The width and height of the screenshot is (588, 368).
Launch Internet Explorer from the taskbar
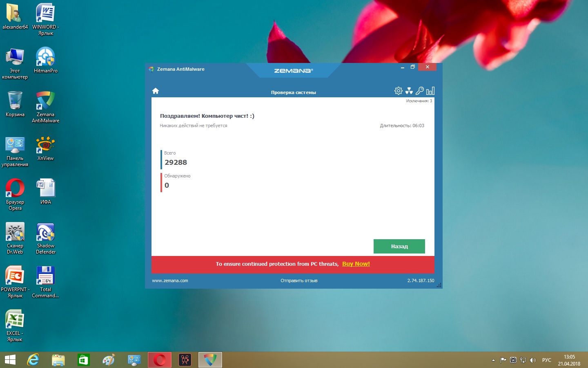33,360
